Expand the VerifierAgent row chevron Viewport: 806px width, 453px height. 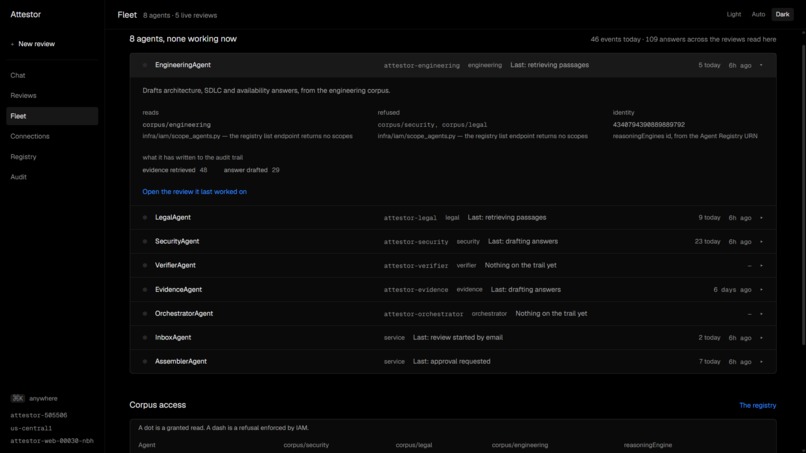761,266
